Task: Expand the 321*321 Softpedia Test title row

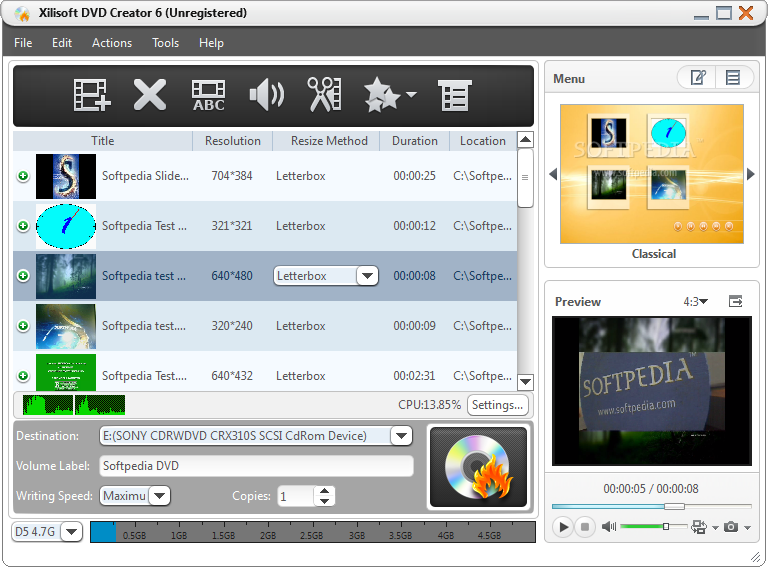Action: coord(23,226)
